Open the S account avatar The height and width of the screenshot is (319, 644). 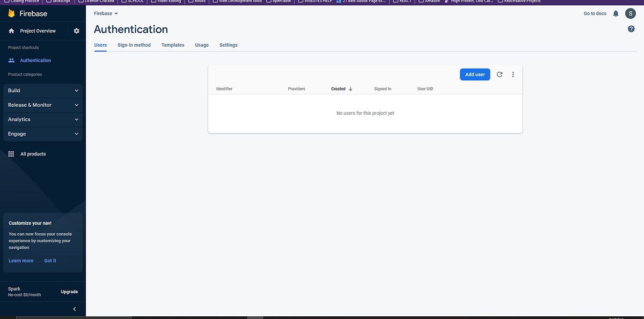630,13
